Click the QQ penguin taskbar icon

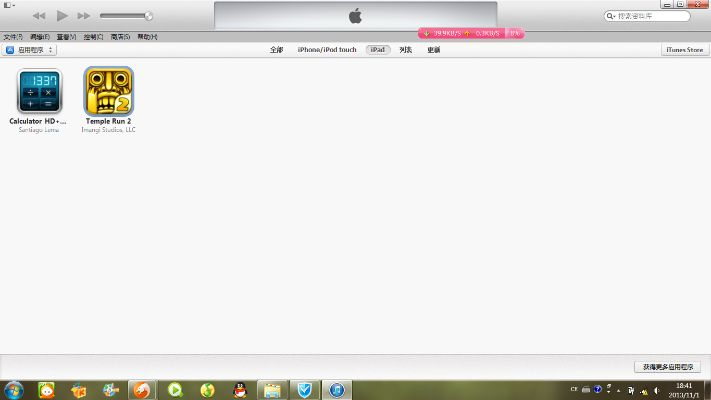pos(240,388)
